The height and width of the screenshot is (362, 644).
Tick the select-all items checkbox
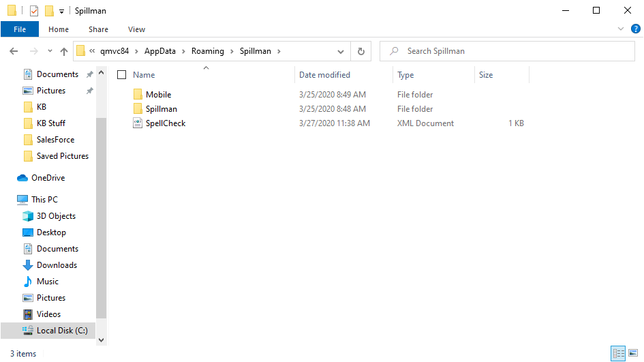[121, 74]
